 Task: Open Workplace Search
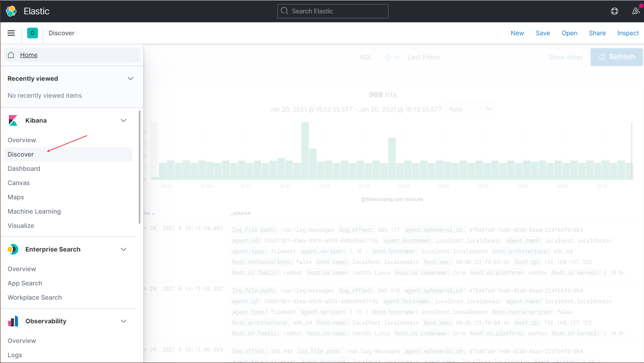35,297
